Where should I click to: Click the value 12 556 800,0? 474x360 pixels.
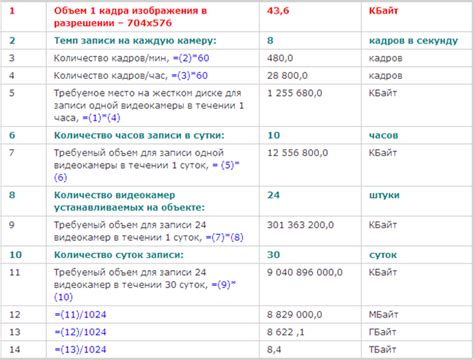(x=297, y=153)
